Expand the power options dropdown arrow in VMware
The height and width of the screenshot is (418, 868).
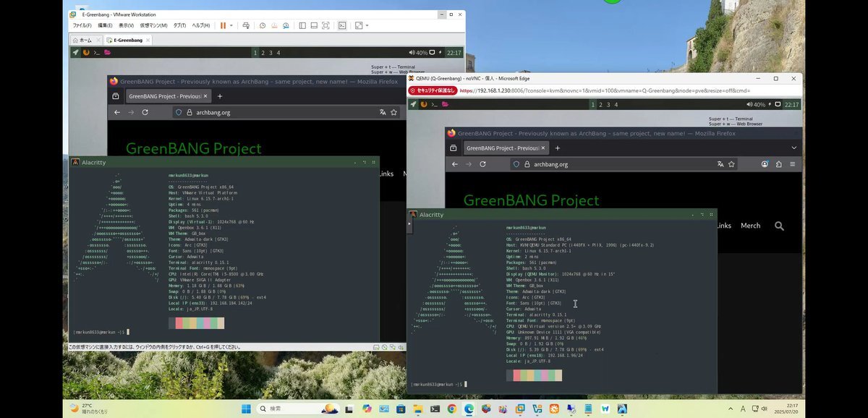pyautogui.click(x=231, y=25)
